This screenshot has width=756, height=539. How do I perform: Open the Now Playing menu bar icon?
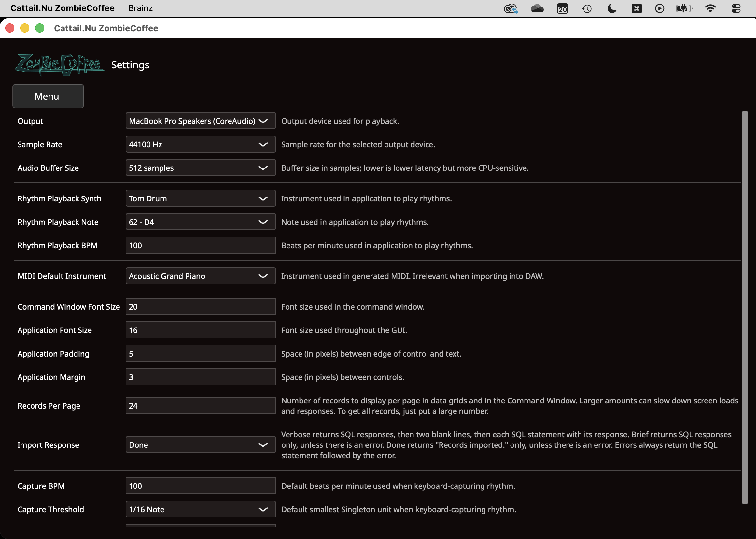pos(660,8)
